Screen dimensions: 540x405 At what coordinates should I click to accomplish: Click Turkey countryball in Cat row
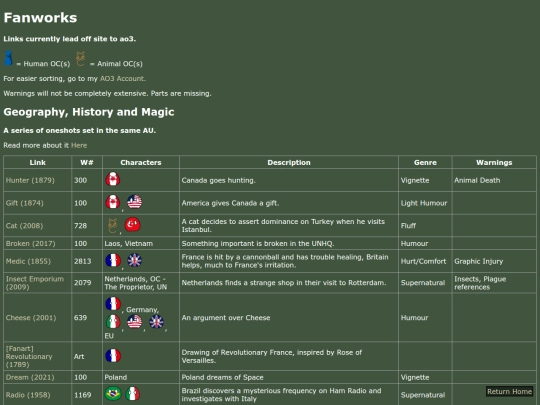pyautogui.click(x=132, y=225)
